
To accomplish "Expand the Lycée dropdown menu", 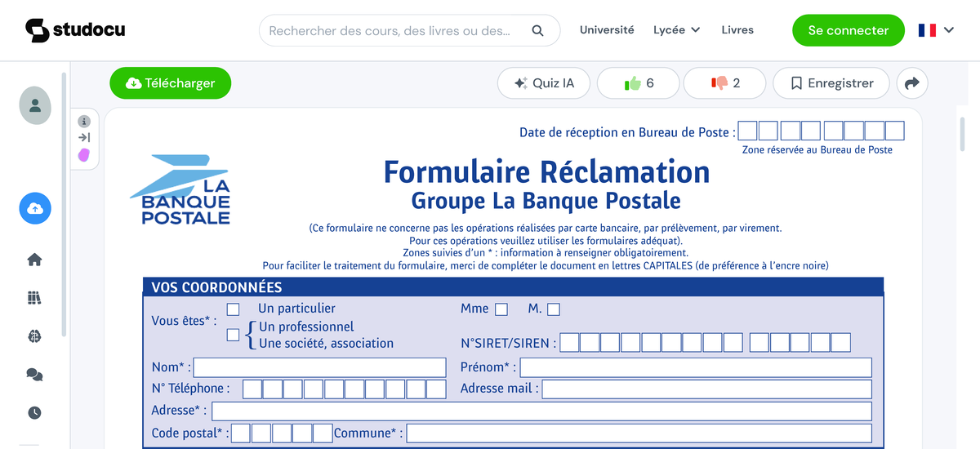I will (677, 29).
